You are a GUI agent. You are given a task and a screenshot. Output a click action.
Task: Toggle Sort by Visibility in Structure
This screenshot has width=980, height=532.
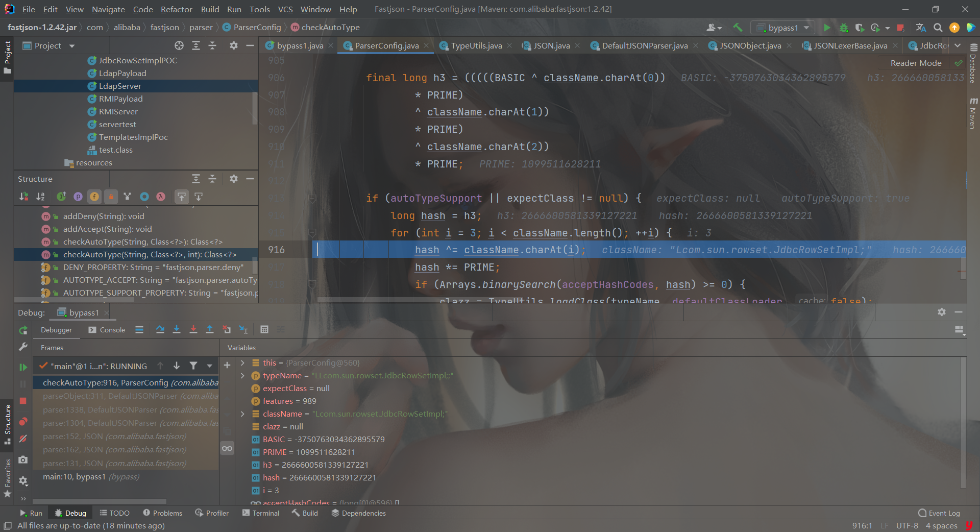(23, 197)
